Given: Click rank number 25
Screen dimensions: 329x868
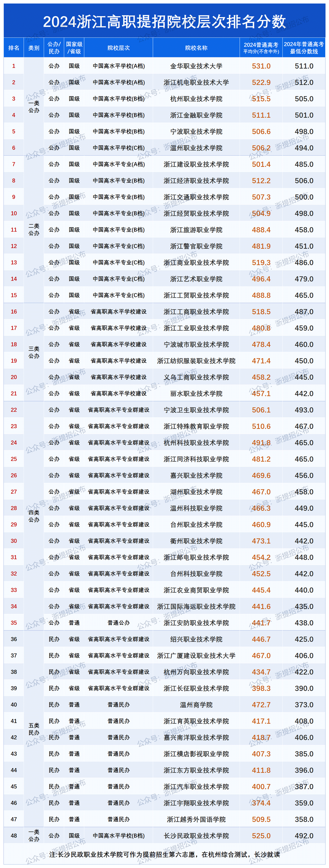Looking at the screenshot, I should 14,459.
